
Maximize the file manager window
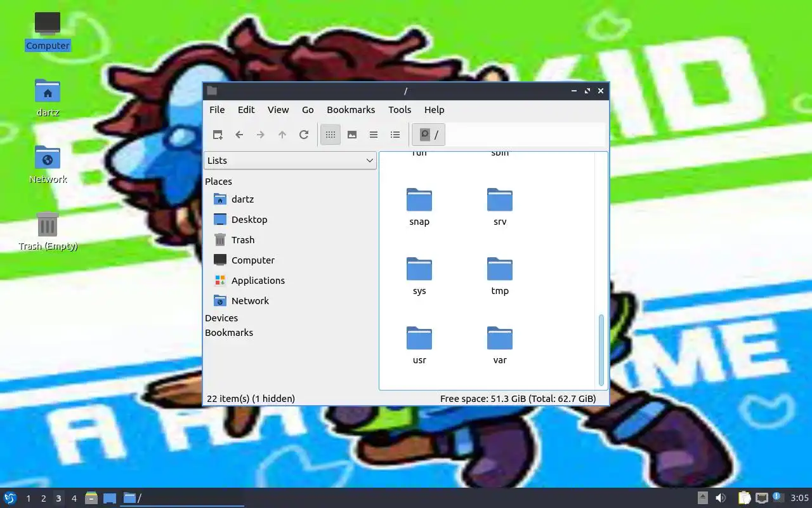click(x=587, y=91)
